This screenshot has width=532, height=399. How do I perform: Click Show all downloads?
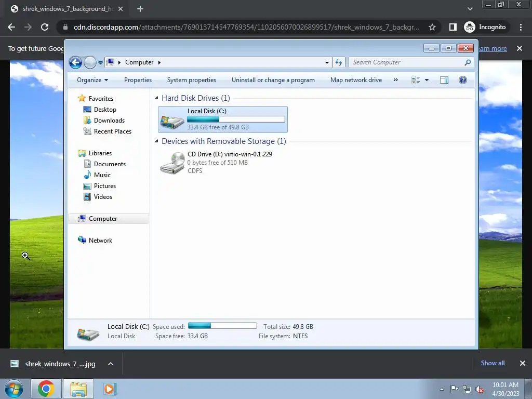[493, 363]
